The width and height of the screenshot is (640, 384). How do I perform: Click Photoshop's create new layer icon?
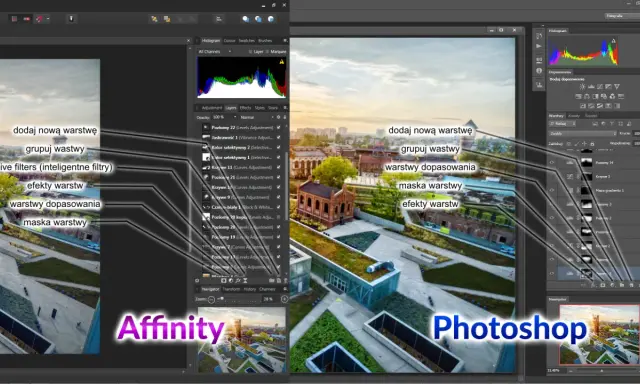click(x=631, y=285)
